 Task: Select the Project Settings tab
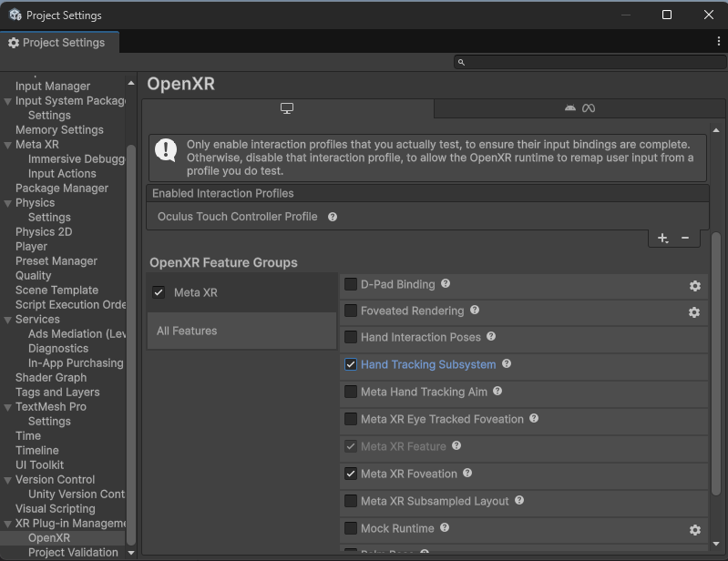point(59,42)
